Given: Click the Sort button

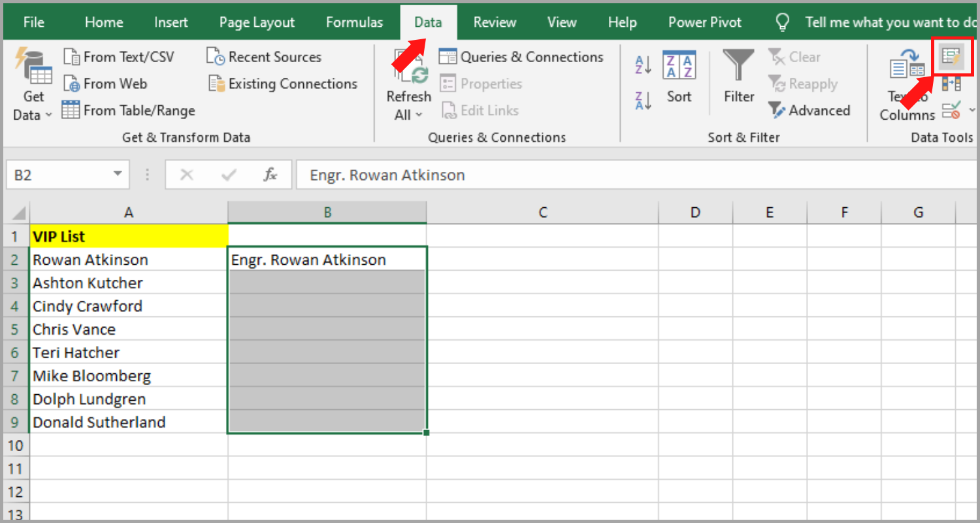Looking at the screenshot, I should coord(679,78).
